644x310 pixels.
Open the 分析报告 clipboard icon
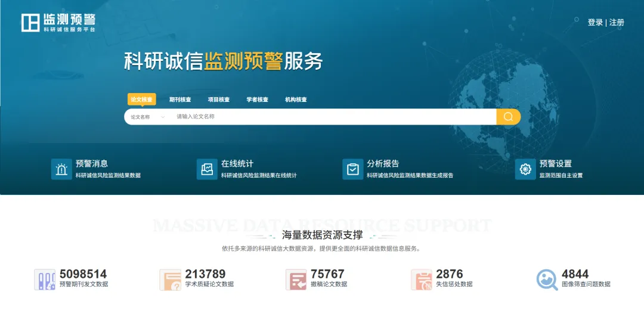[352, 169]
